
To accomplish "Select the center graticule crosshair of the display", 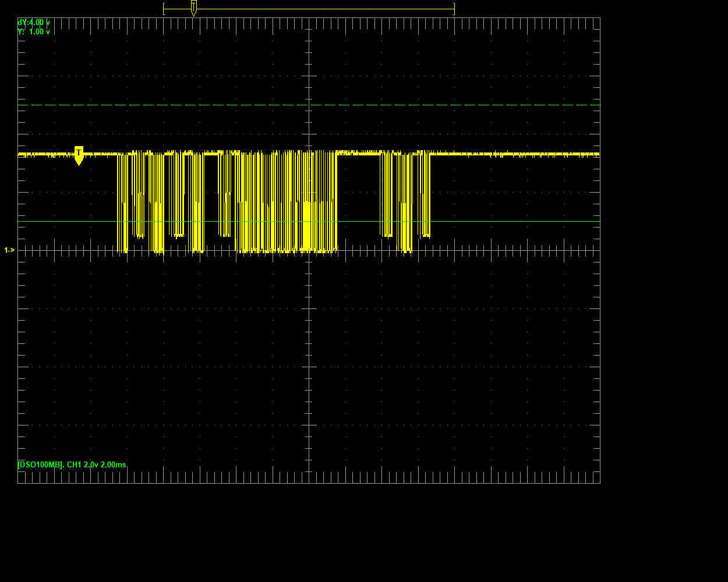I will tap(308, 250).
